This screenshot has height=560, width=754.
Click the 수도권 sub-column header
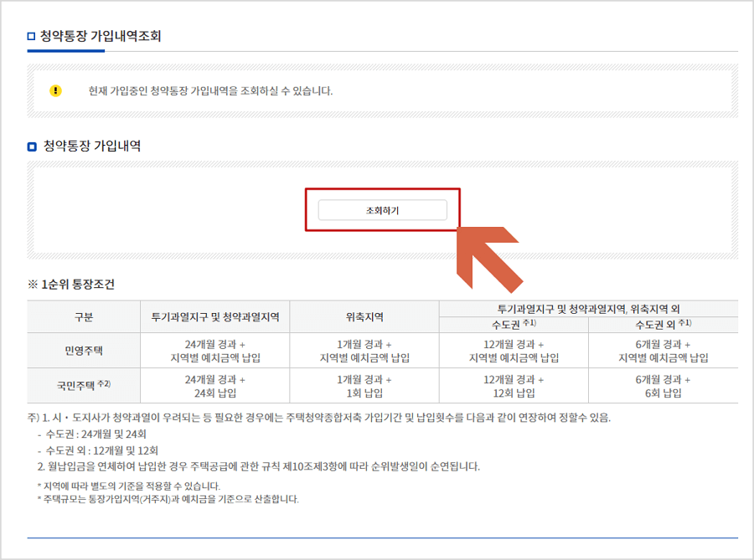(x=514, y=324)
